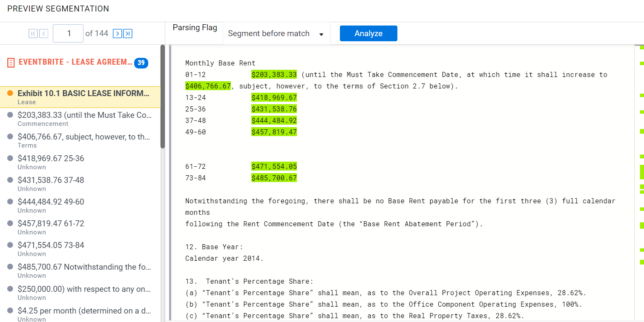The height and width of the screenshot is (322, 644).
Task: Go to the first page icon
Action: (33, 34)
